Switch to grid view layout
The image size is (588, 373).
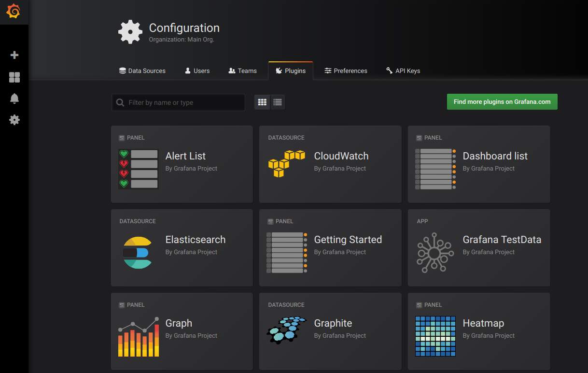[x=262, y=102]
